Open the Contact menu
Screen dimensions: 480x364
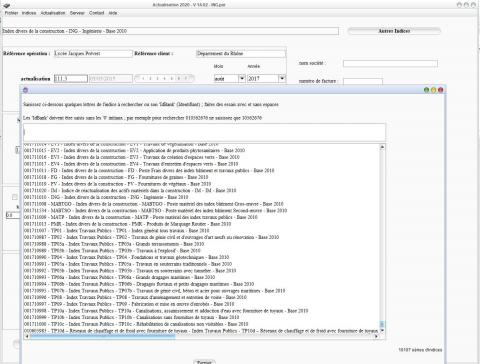coord(97,13)
